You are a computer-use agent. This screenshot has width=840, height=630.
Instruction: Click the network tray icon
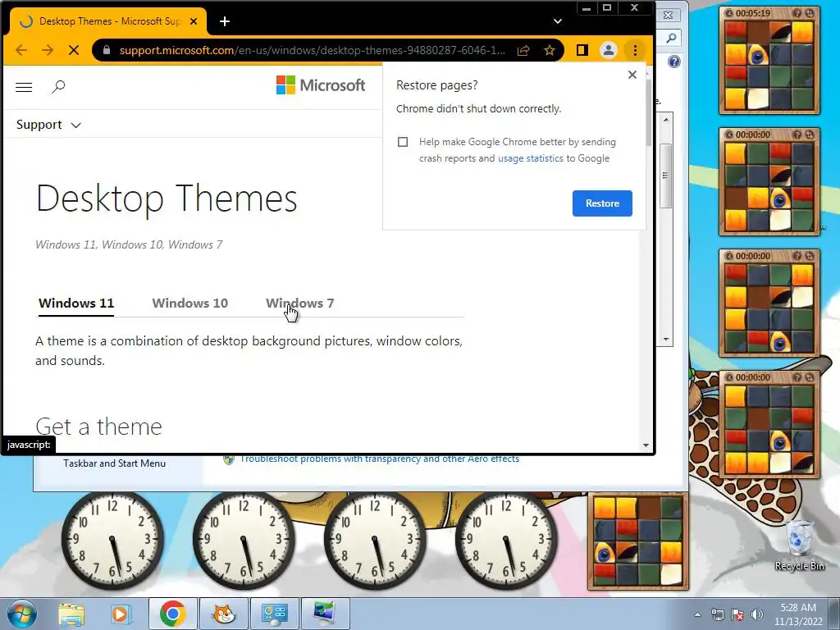pos(717,614)
